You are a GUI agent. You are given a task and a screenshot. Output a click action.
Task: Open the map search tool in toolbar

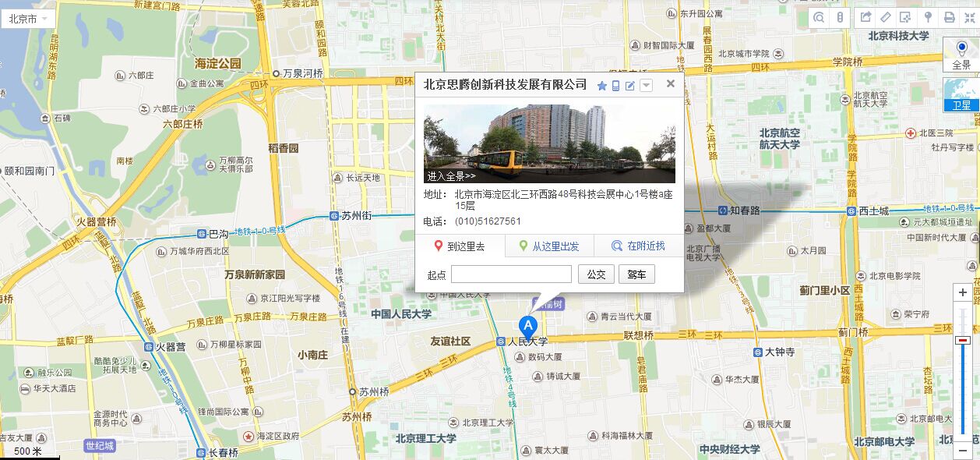[819, 17]
